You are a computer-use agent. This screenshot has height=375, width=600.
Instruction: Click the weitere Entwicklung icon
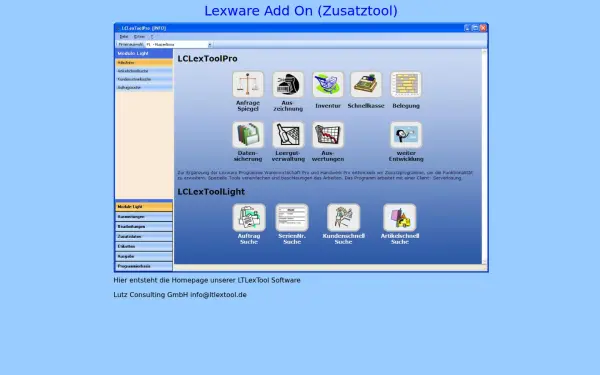click(x=406, y=135)
